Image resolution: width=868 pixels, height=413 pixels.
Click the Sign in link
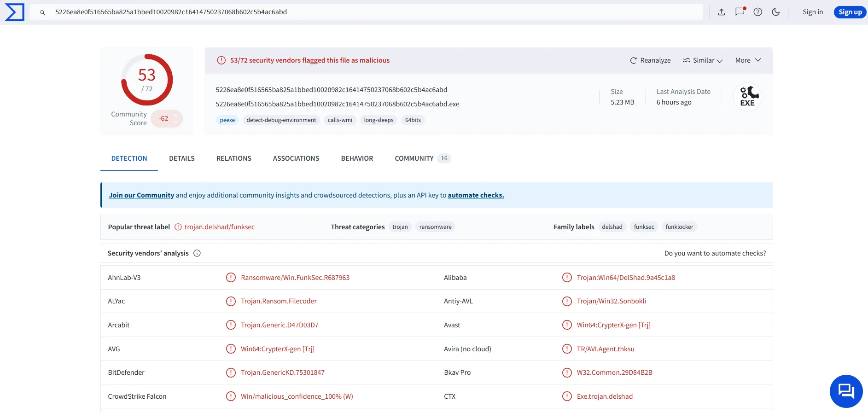pos(813,12)
